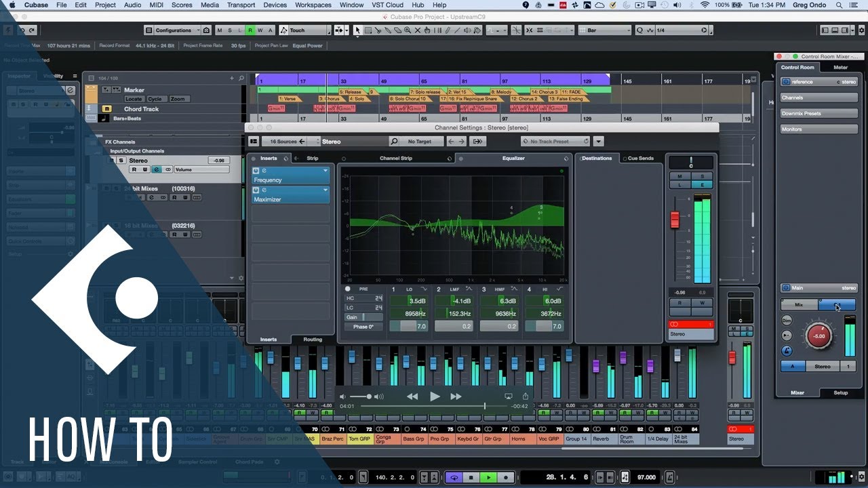Click the band 2 LMF filter shape icon
868x488 pixels.
(469, 289)
